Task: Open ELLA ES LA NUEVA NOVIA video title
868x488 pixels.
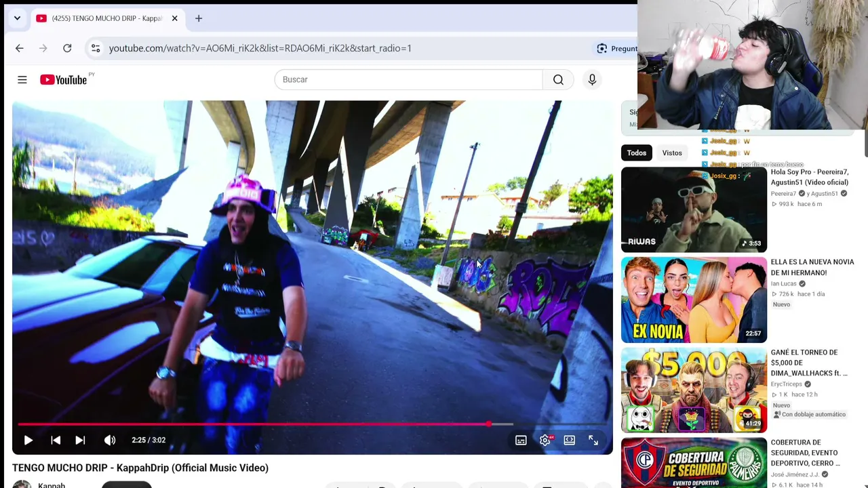Action: [812, 268]
